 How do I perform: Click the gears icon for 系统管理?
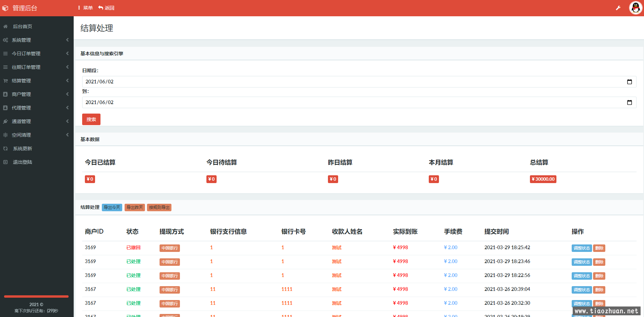pos(5,40)
